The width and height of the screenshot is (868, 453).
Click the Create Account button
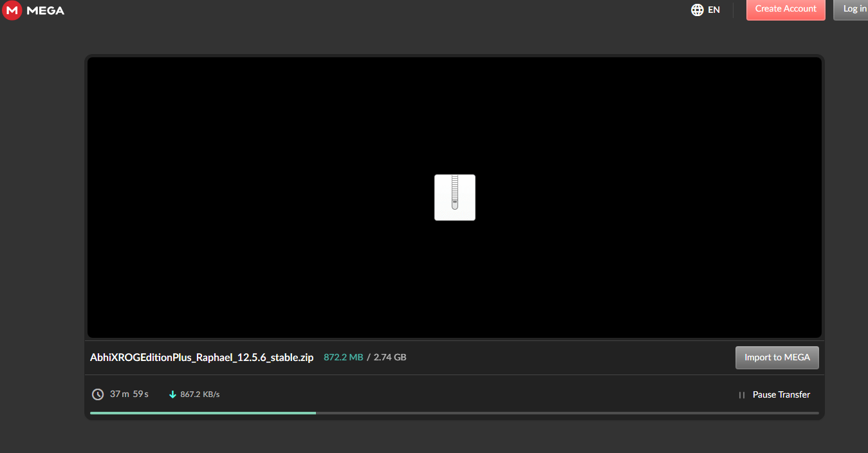(x=786, y=9)
